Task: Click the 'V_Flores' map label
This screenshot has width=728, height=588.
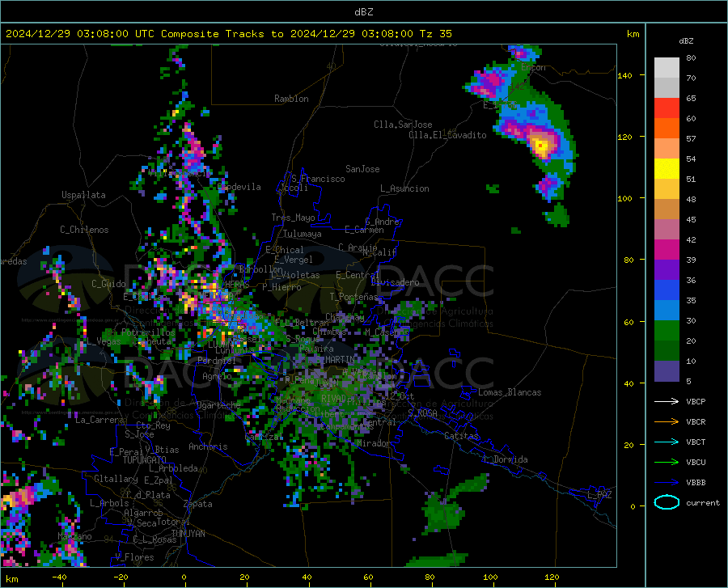Action: coord(134,557)
